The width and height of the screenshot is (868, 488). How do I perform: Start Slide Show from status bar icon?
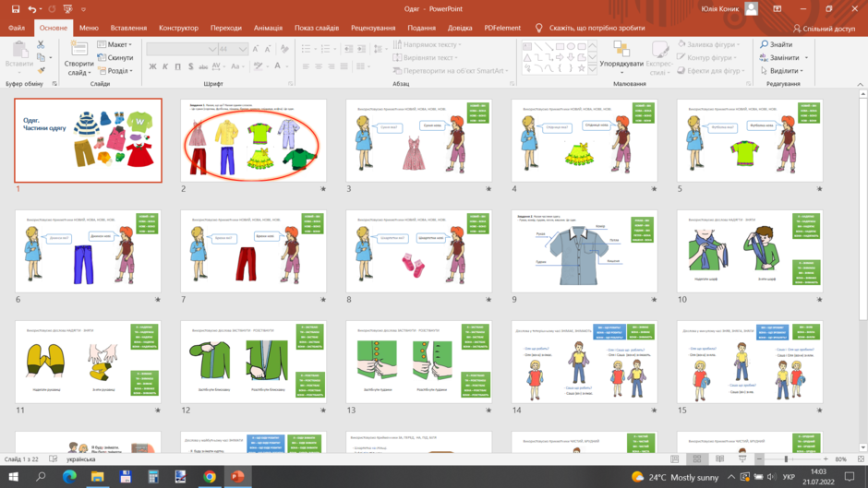tap(742, 459)
